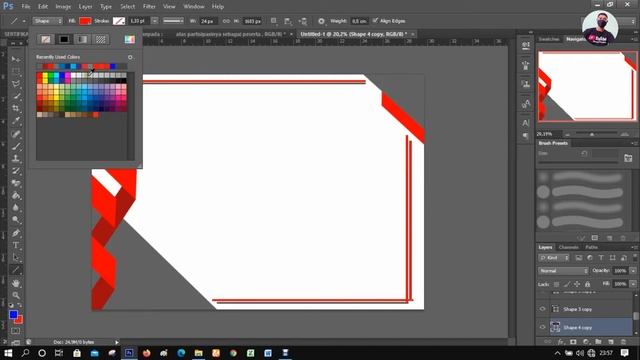Select the Solid Color fill option

pyautogui.click(x=64, y=39)
